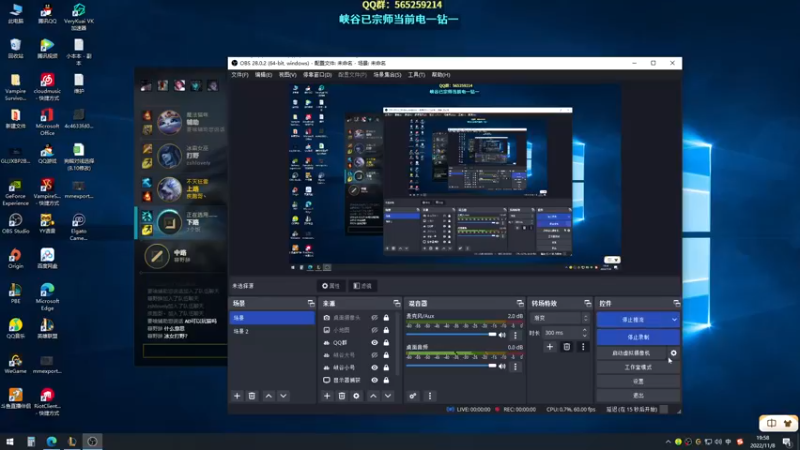Open 停靠窗口(D) menu in OBS

pos(317,75)
